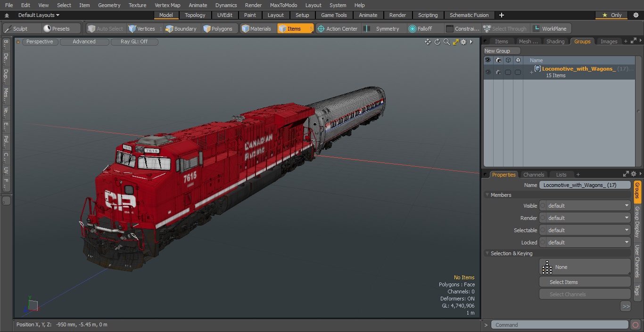
Task: Click the viewport zoom magnifier icon
Action: [x=446, y=42]
